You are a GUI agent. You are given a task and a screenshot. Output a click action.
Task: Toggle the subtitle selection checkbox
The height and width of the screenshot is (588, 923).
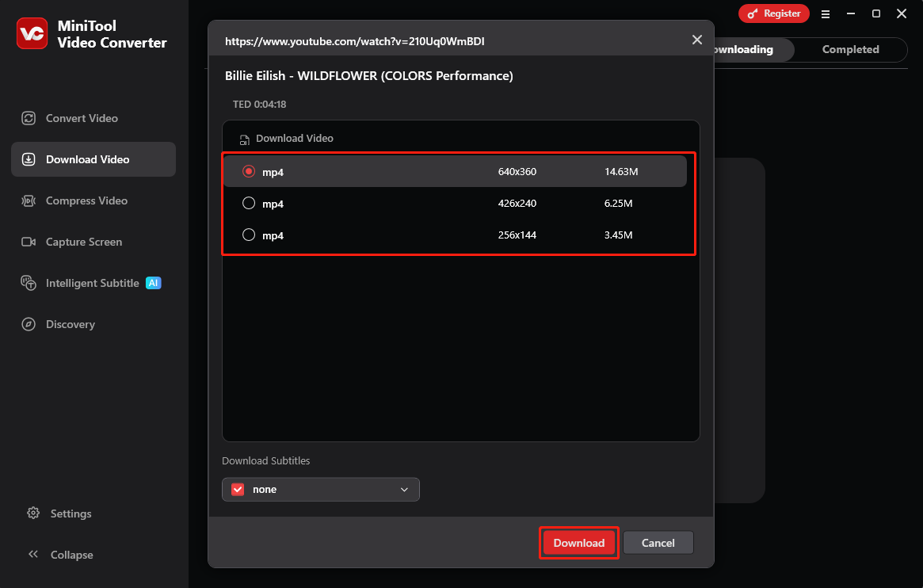(x=237, y=489)
